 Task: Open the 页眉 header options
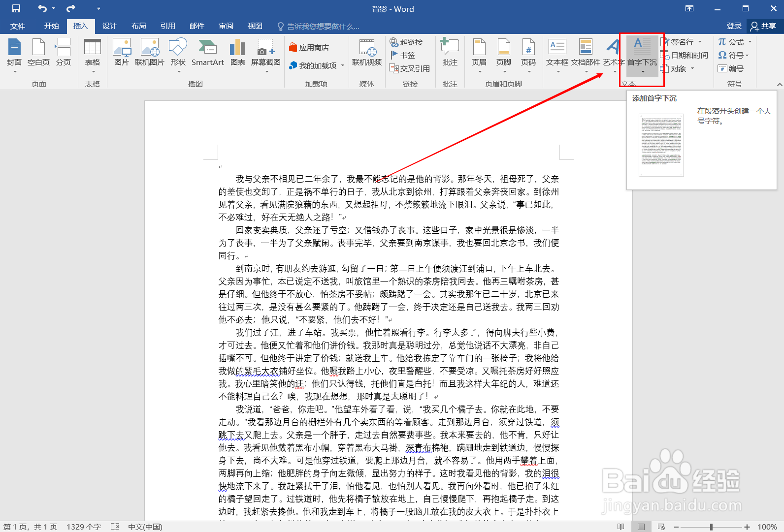[x=479, y=56]
